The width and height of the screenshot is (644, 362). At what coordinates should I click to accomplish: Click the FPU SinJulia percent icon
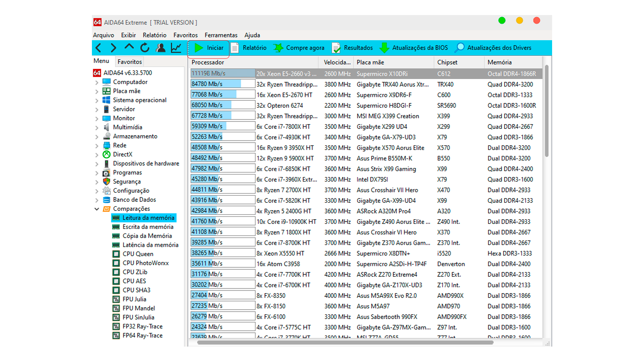pyautogui.click(x=116, y=317)
